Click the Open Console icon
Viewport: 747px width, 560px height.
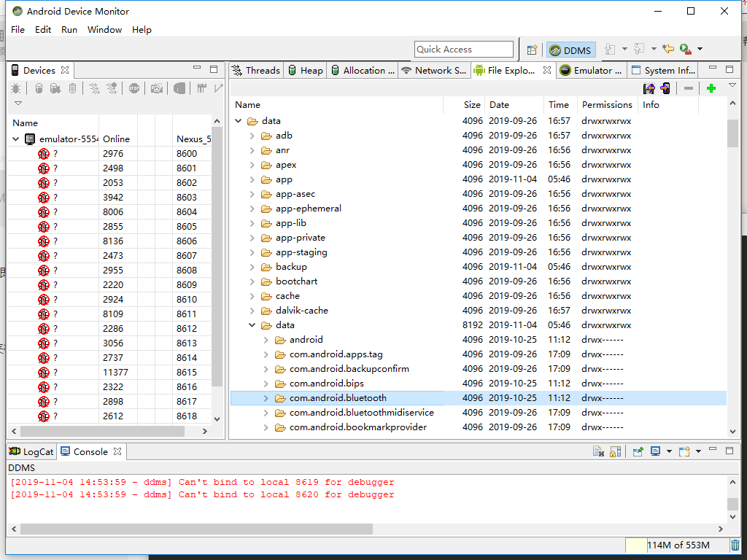(x=684, y=451)
